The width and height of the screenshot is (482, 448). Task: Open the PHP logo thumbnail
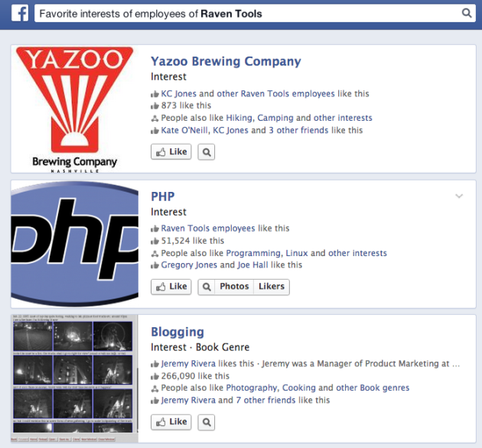[x=75, y=244]
